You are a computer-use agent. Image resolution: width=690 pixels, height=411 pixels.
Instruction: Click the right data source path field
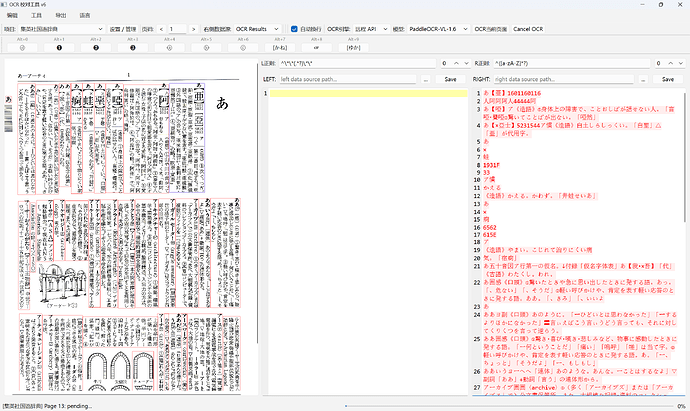click(x=563, y=79)
